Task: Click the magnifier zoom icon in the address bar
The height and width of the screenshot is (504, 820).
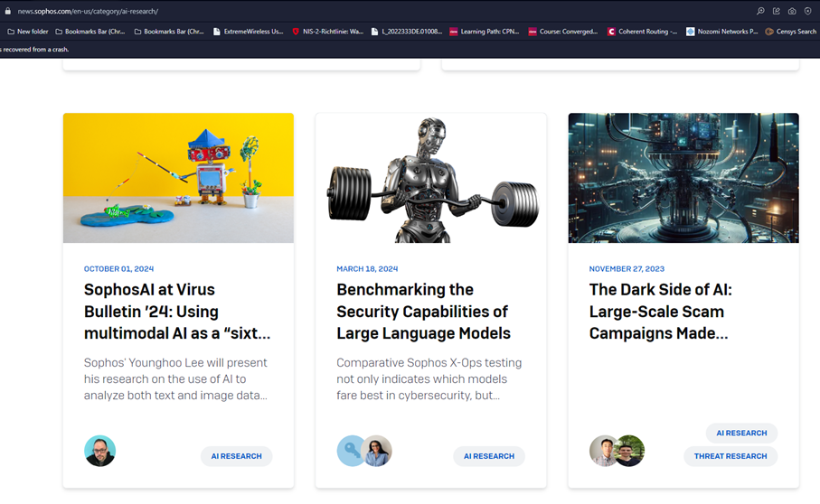Action: click(760, 11)
